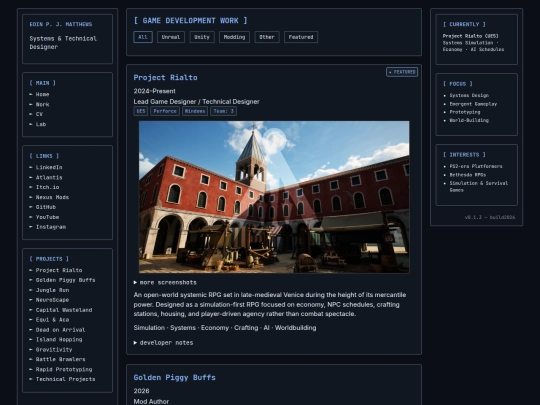Jump to Golden Piggy Buffs in sidebar

pos(65,280)
